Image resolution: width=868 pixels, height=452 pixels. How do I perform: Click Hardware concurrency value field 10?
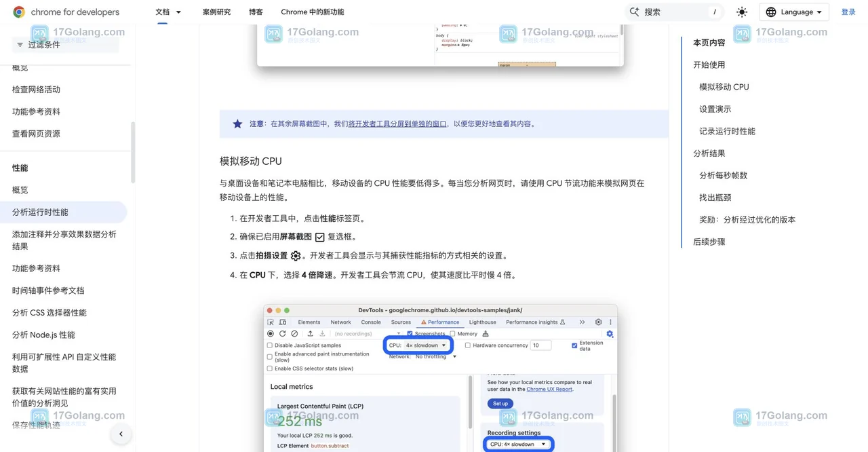540,345
